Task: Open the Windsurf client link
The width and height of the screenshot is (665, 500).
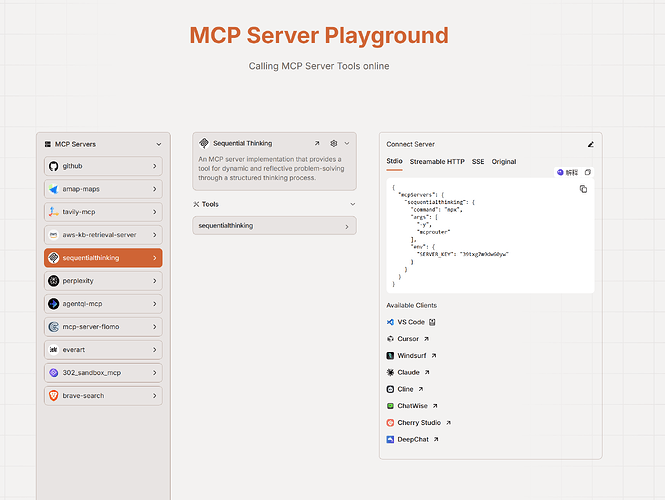Action: click(x=411, y=355)
